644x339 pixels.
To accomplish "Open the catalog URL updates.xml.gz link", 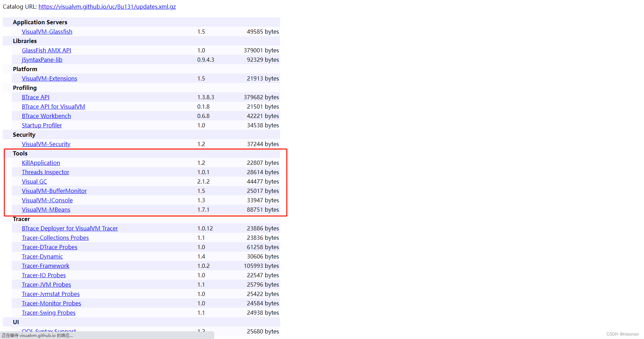I will point(107,7).
